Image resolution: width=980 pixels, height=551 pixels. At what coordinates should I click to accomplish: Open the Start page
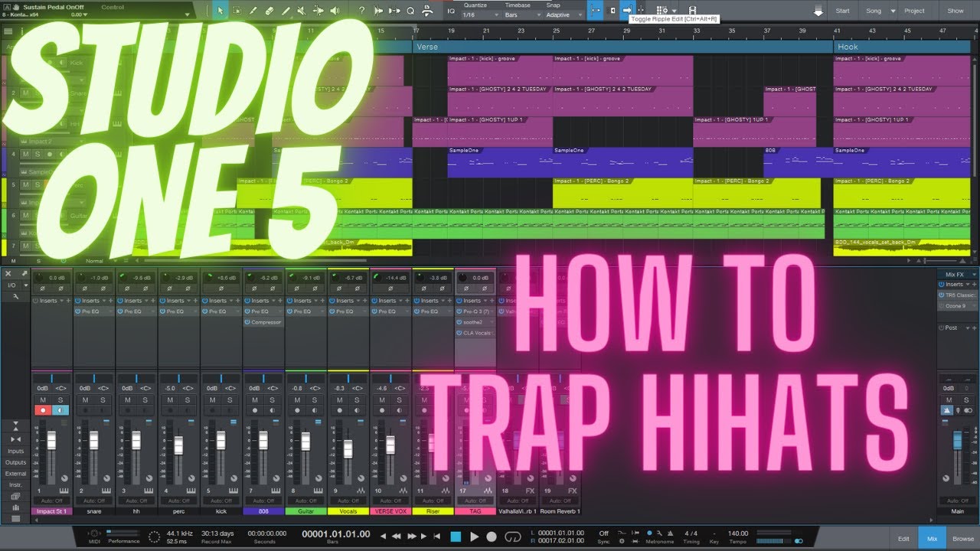pyautogui.click(x=843, y=11)
